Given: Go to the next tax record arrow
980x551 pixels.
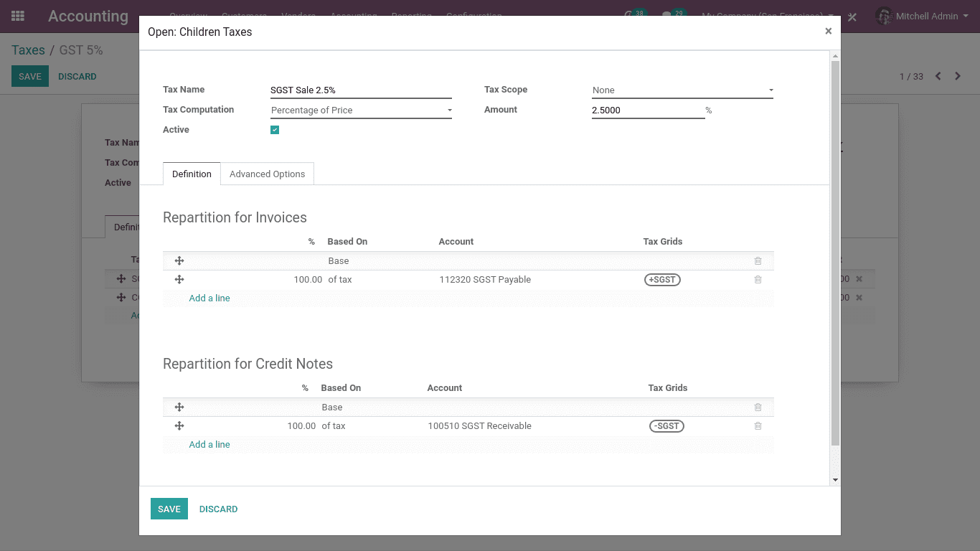Looking at the screenshot, I should [957, 76].
